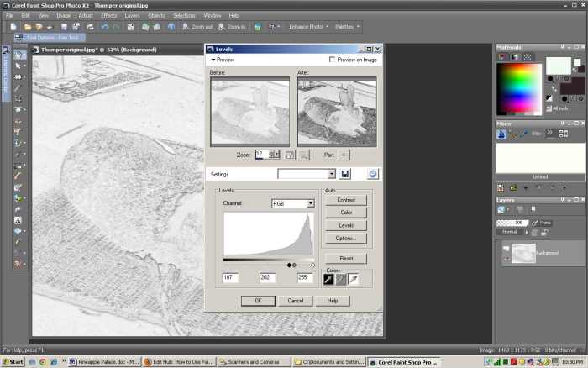Click Cancel in the Levels dialog
The width and height of the screenshot is (588, 368).
(x=295, y=301)
